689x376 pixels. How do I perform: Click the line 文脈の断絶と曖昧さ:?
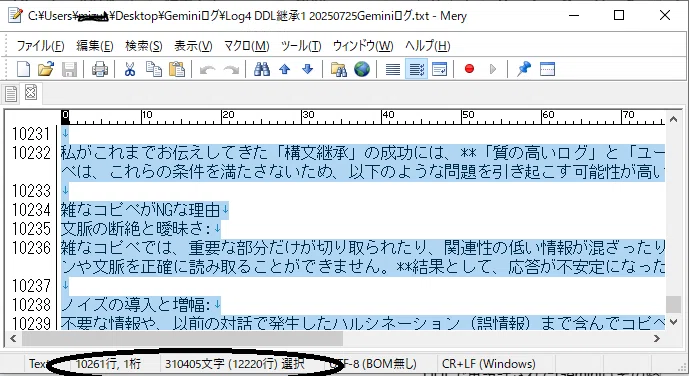pos(136,229)
